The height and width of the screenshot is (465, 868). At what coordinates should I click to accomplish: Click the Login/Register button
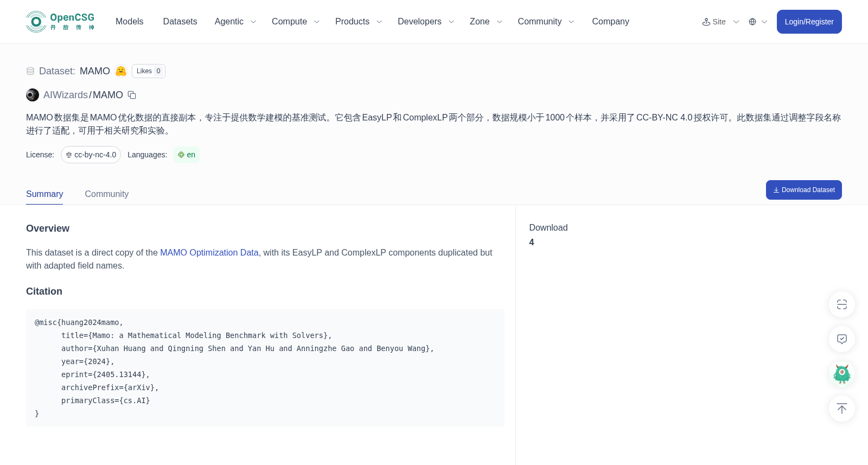(809, 22)
